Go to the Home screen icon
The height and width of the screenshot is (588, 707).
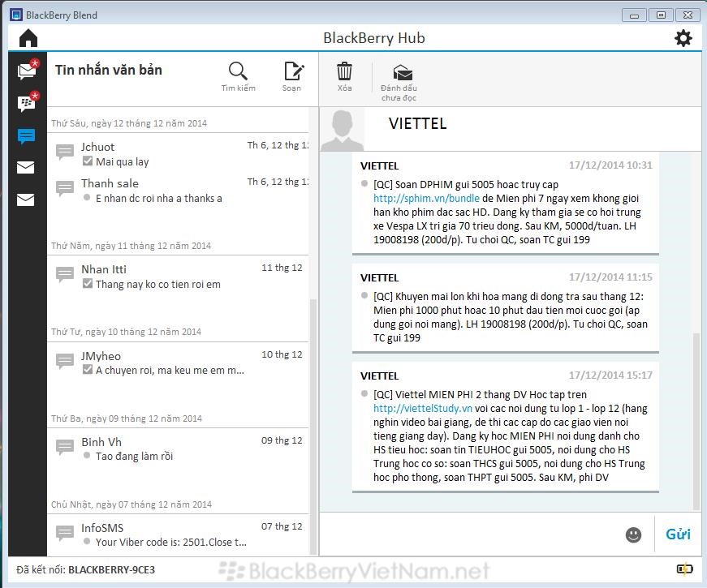(28, 38)
